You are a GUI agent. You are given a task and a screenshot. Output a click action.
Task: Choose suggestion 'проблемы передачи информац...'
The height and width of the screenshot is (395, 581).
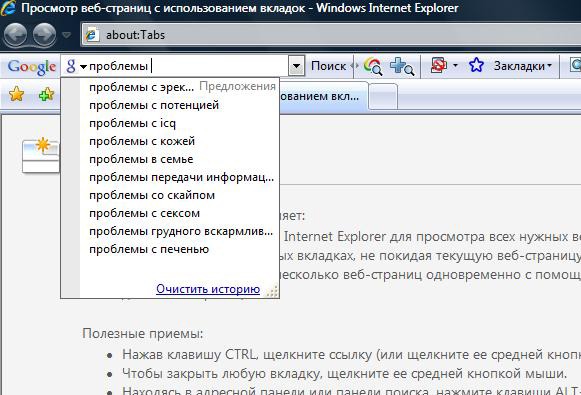click(x=182, y=177)
